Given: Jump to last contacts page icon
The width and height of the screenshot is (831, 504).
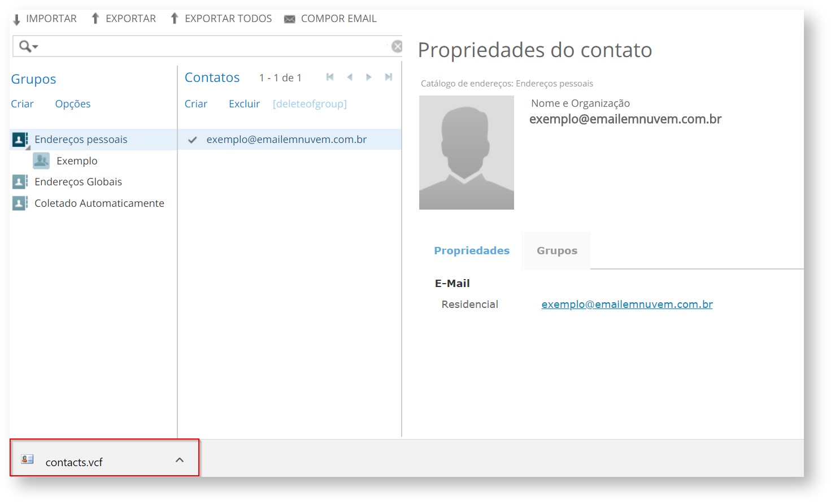Looking at the screenshot, I should [x=388, y=77].
